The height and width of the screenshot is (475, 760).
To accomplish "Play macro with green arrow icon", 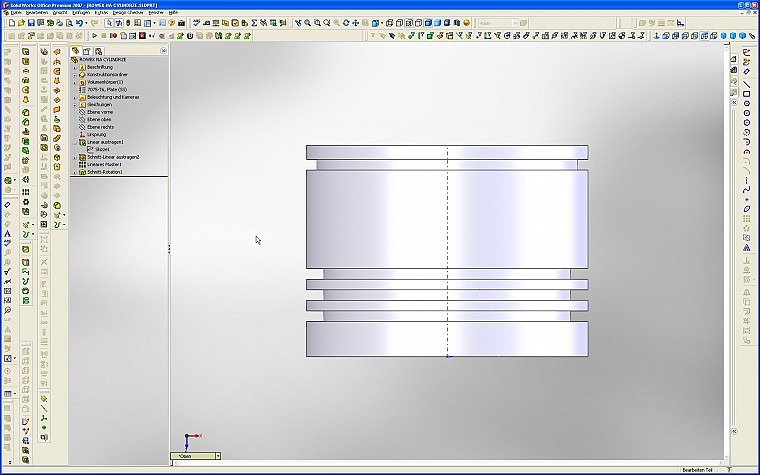I will (95, 35).
